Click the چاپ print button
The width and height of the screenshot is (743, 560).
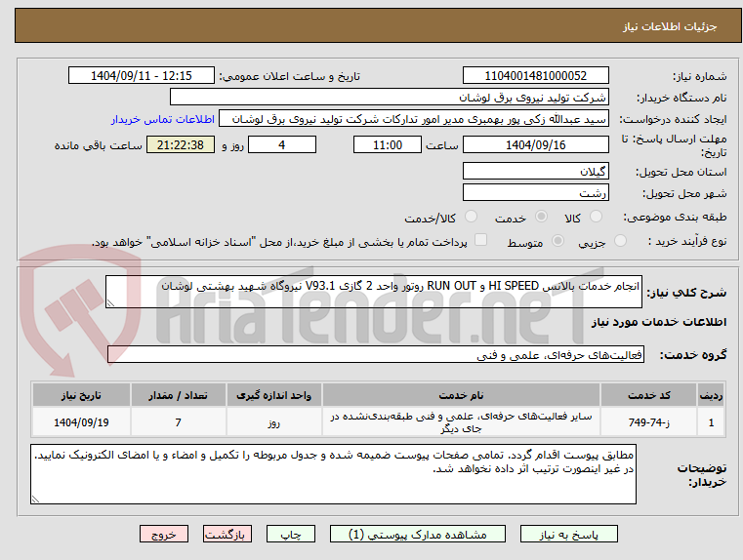291,534
